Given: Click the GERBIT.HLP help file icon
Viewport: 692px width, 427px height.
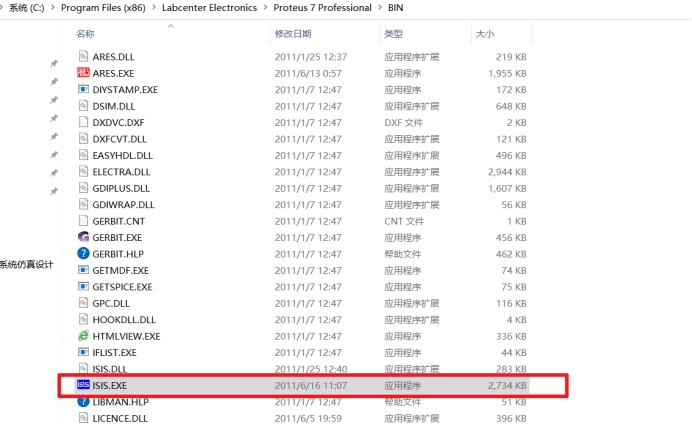Looking at the screenshot, I should (x=83, y=253).
